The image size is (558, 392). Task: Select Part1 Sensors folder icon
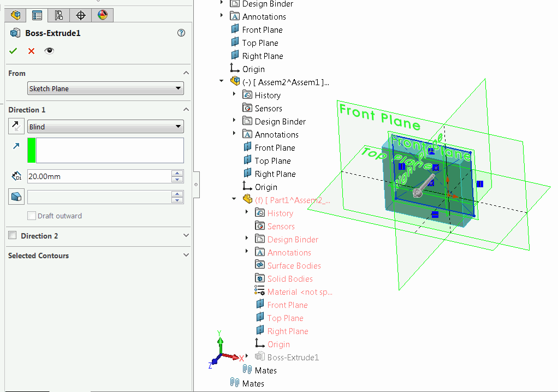pyautogui.click(x=260, y=226)
